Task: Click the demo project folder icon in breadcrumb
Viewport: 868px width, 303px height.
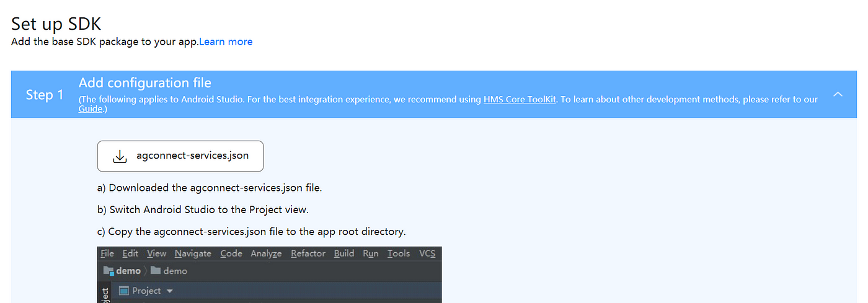Action: [x=108, y=271]
